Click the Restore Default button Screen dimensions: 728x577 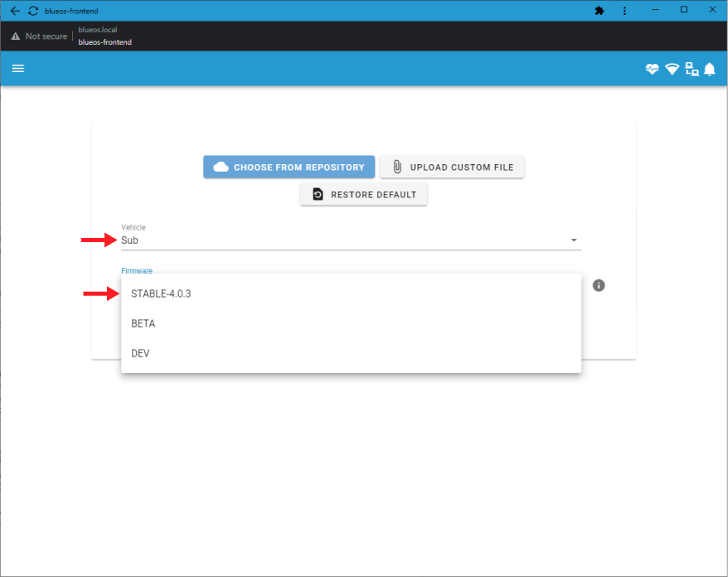click(x=363, y=195)
